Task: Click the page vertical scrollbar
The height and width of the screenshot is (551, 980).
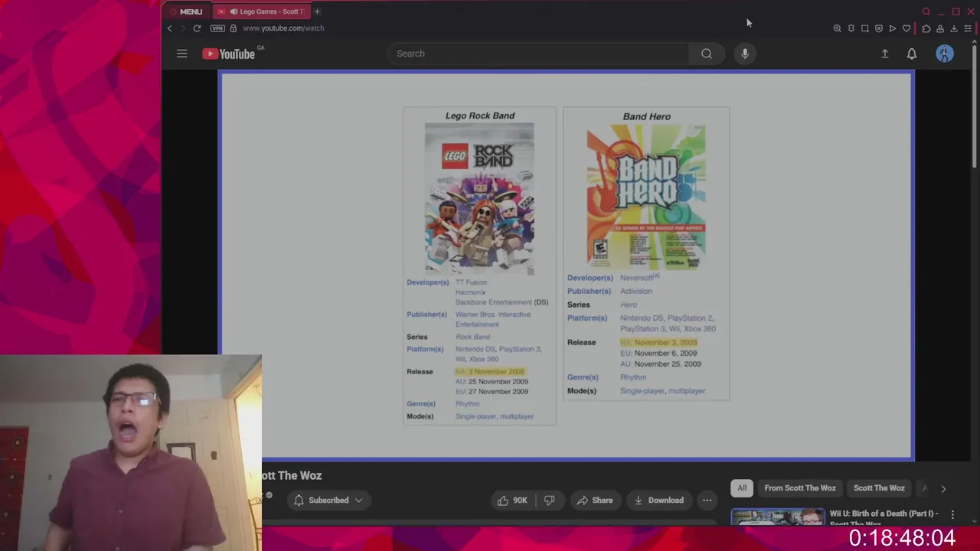Action: click(975, 107)
